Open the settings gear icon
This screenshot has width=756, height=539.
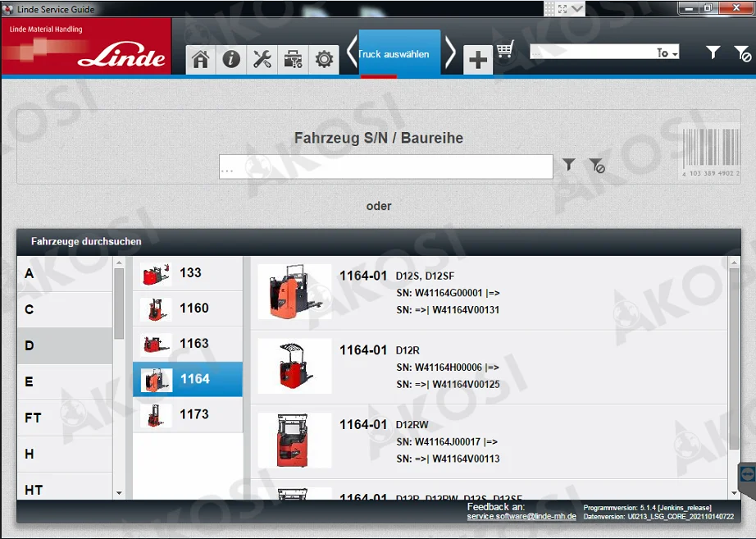tap(324, 59)
